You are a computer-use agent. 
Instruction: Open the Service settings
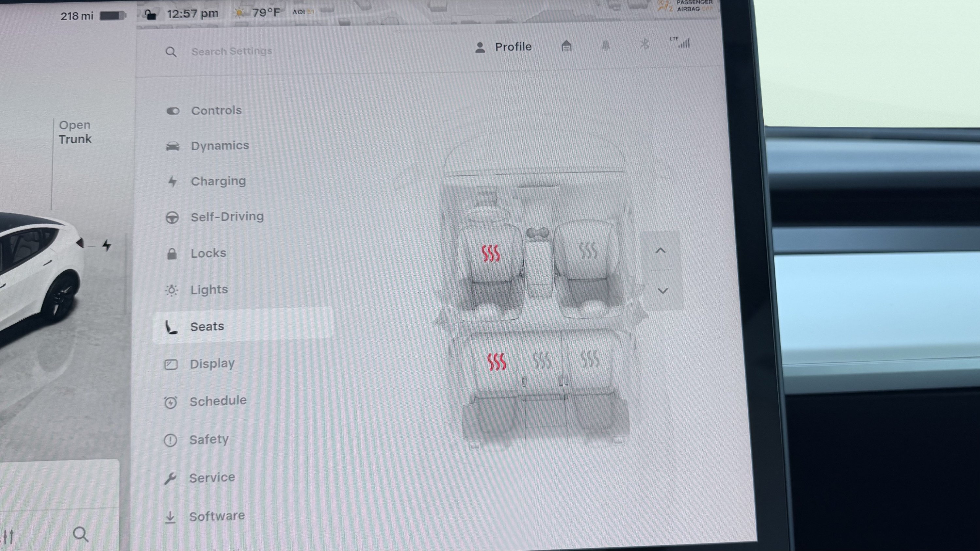(199, 478)
